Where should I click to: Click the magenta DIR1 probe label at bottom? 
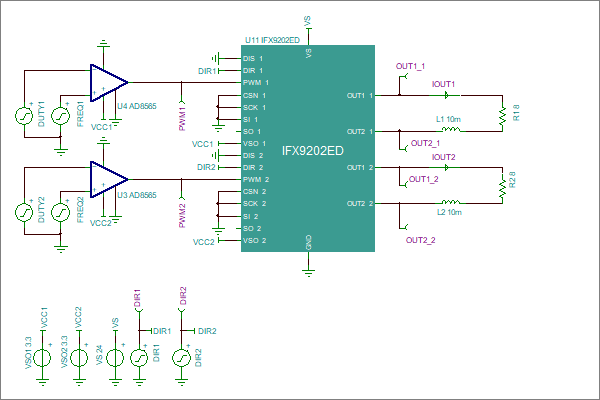tap(137, 298)
